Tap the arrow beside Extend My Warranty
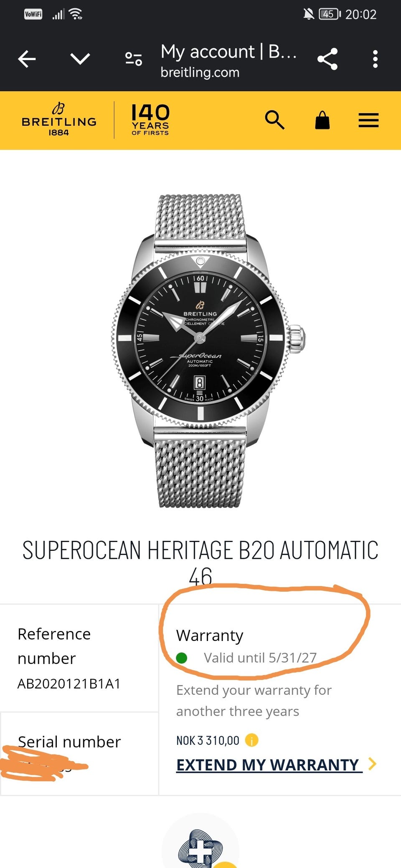The image size is (401, 868). pyautogui.click(x=372, y=764)
